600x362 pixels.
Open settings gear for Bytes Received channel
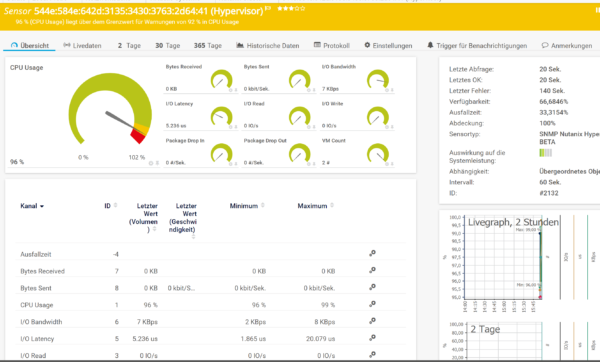tap(372, 270)
